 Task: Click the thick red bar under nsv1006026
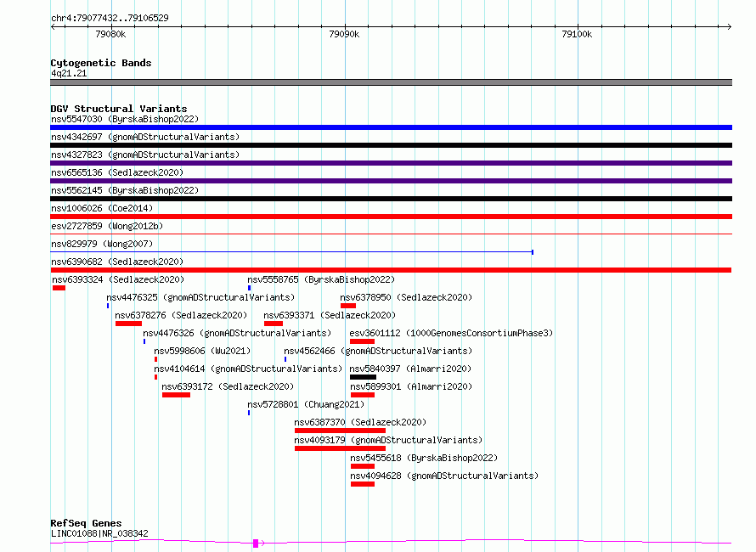tap(391, 217)
